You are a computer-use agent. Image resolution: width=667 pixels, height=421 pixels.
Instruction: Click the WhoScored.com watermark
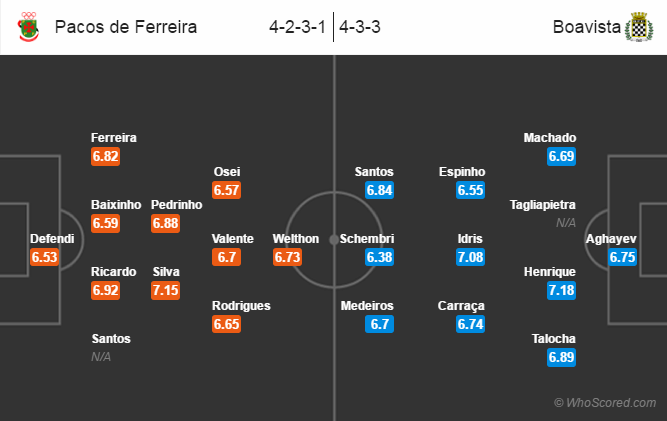[605, 402]
